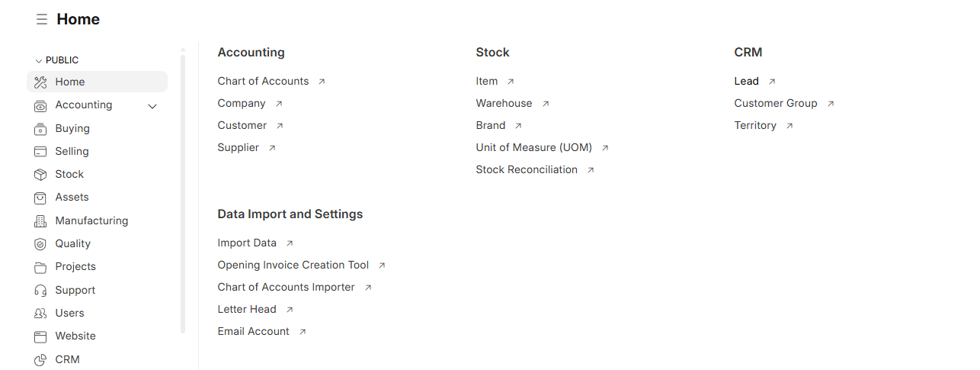Click the Users sidebar icon
The width and height of the screenshot is (980, 370).
coord(40,314)
